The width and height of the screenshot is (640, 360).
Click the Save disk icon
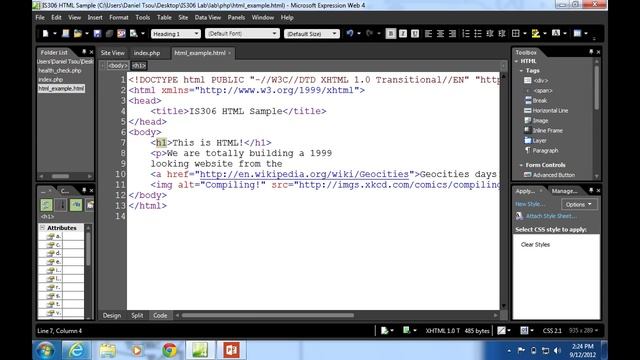point(97,33)
